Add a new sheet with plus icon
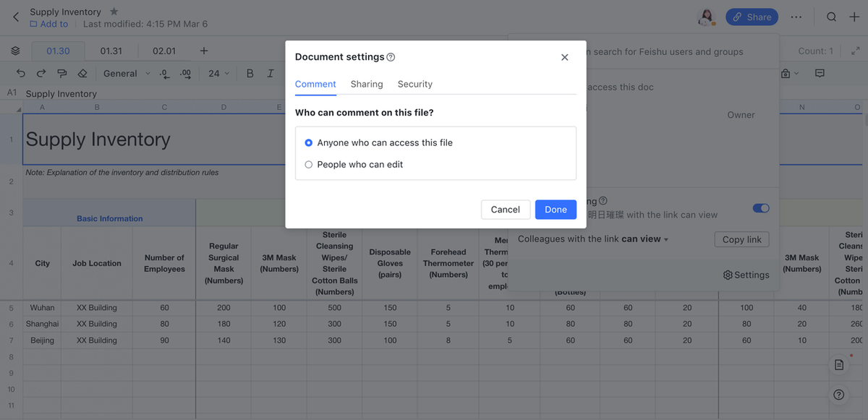The width and height of the screenshot is (868, 420). 204,51
